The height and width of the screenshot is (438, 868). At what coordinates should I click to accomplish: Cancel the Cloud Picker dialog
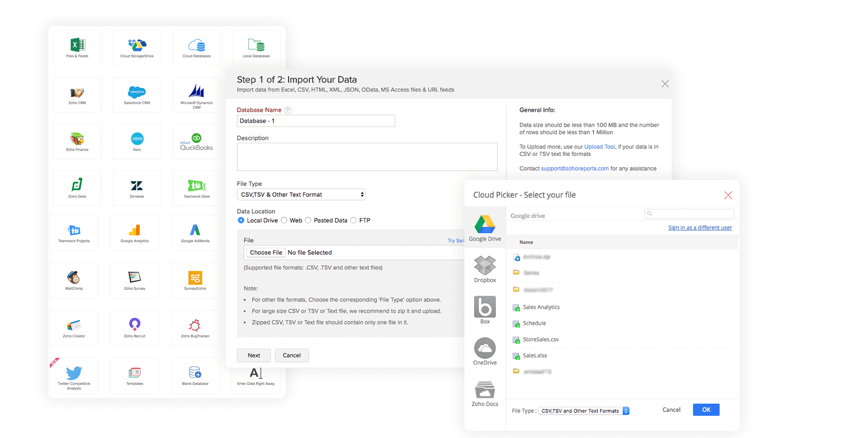tap(671, 410)
